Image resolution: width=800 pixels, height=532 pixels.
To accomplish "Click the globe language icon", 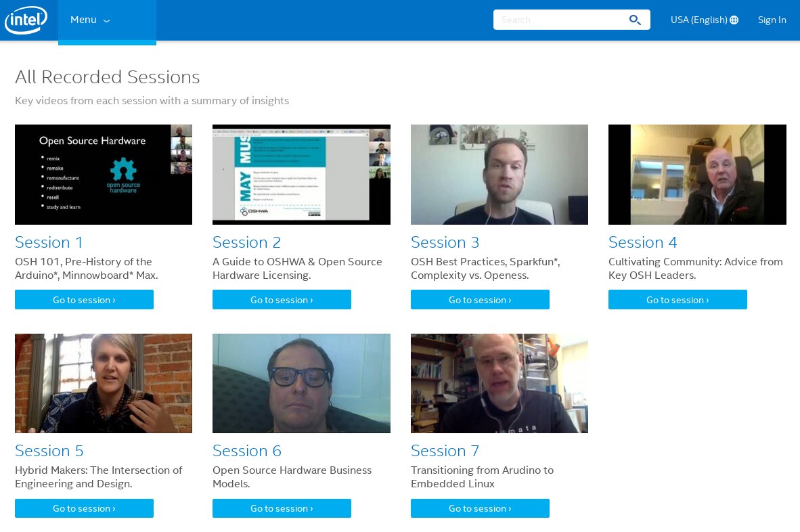I will point(734,20).
